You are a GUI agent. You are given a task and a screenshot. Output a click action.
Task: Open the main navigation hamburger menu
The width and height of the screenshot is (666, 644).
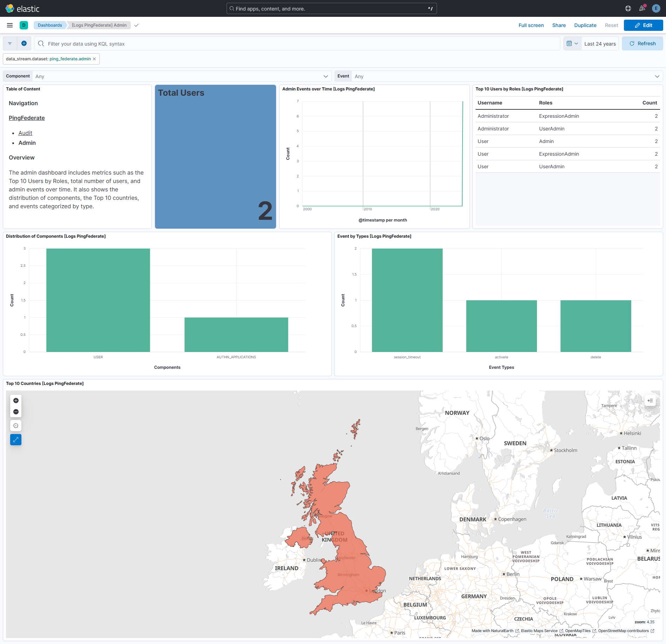pyautogui.click(x=9, y=25)
